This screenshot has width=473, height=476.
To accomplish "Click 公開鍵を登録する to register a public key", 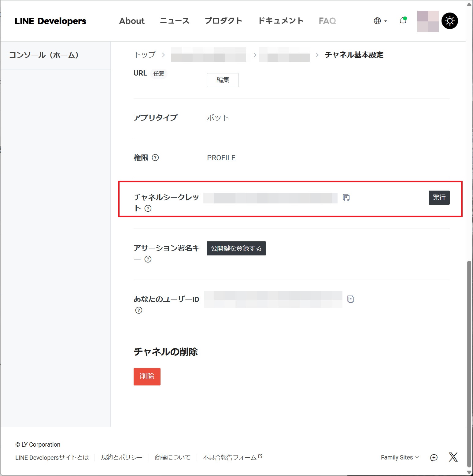I will 236,248.
